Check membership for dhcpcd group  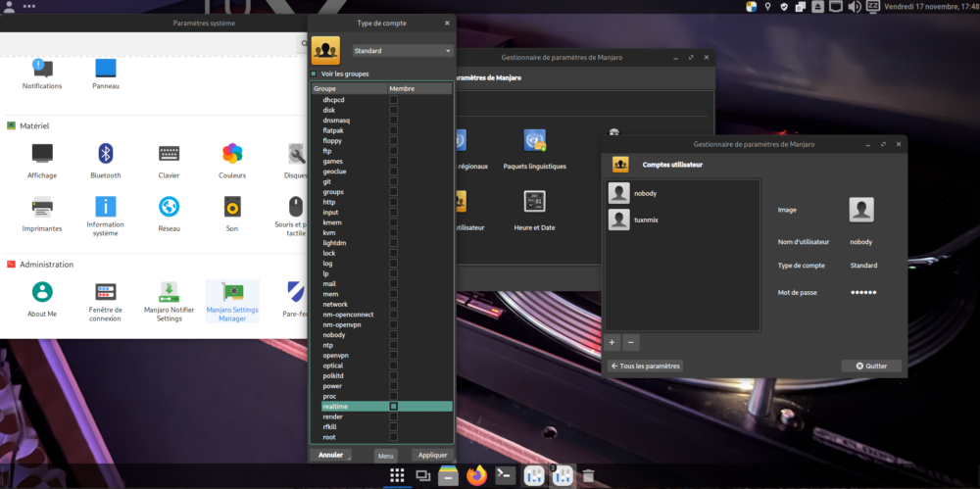[x=394, y=100]
